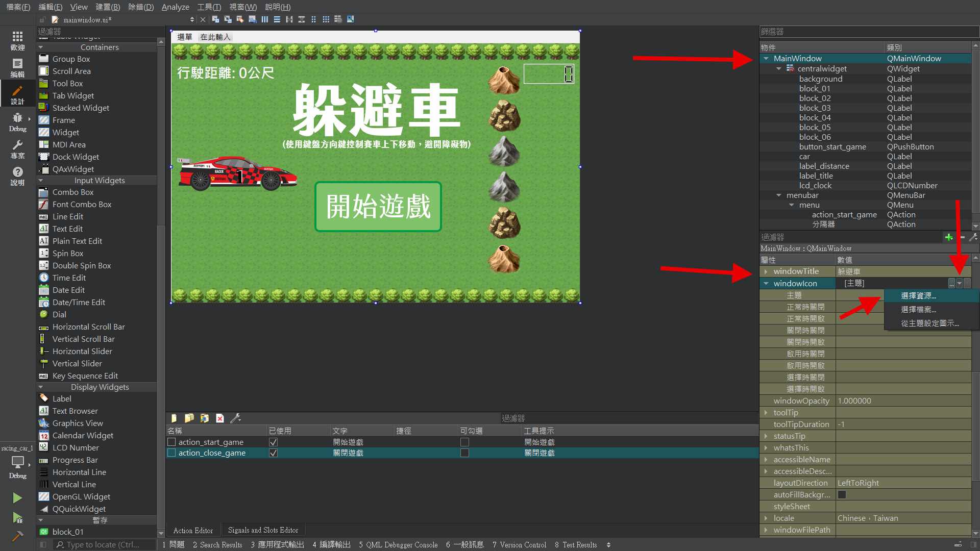Click the '開始遊戲' button on the form
The image size is (980, 551).
click(378, 207)
